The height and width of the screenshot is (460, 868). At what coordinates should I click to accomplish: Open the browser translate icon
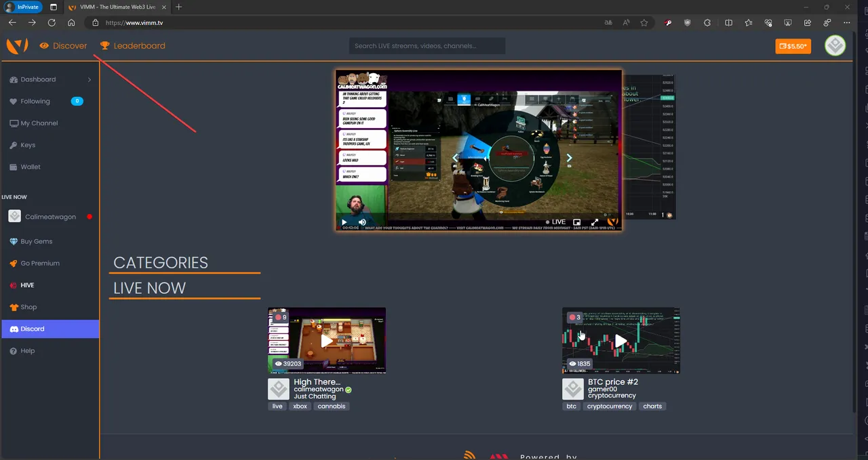[609, 22]
